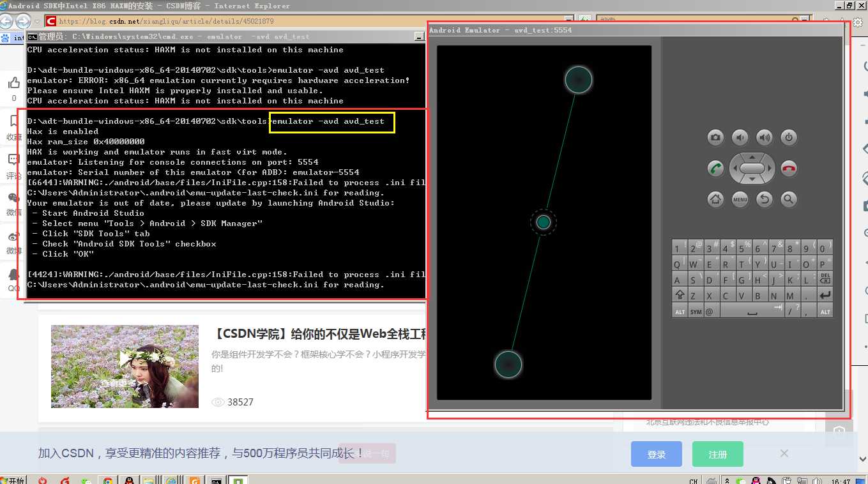Tap the M key on emulator keyboard

[x=793, y=295]
